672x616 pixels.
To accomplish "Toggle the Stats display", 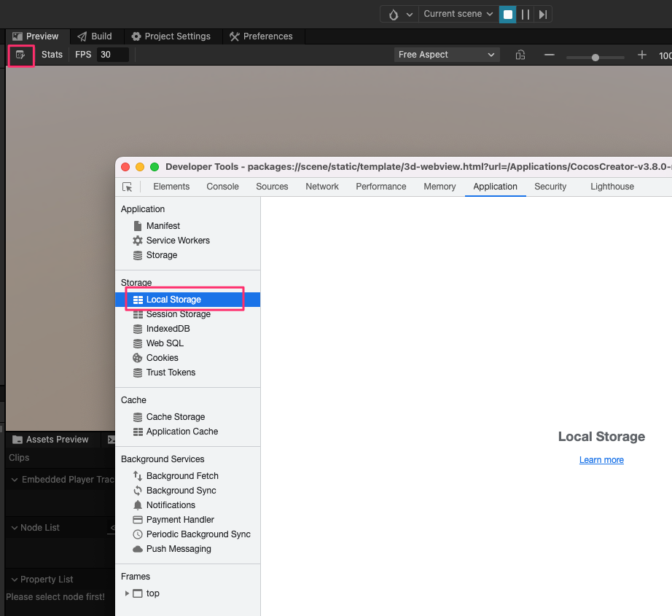I will 52,55.
